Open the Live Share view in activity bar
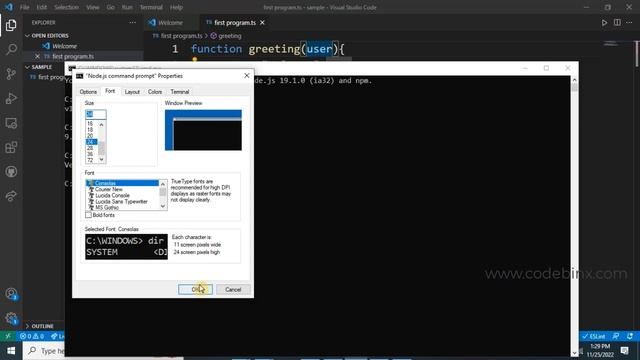 (11, 196)
